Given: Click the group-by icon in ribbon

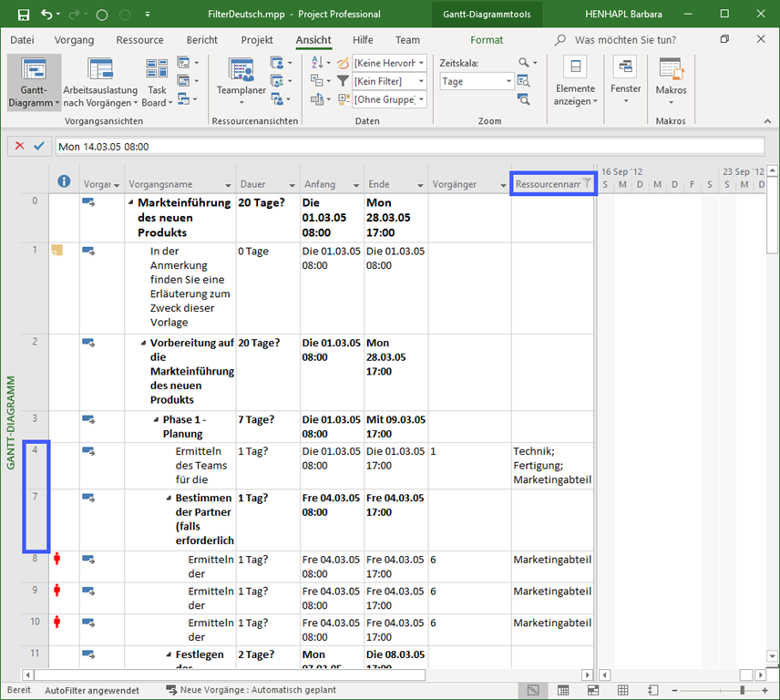Looking at the screenshot, I should point(344,99).
